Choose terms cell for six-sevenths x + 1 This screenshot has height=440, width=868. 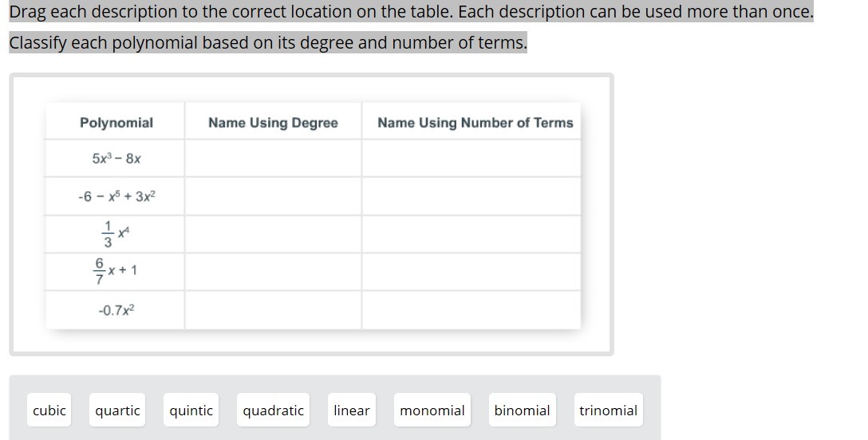click(x=471, y=272)
